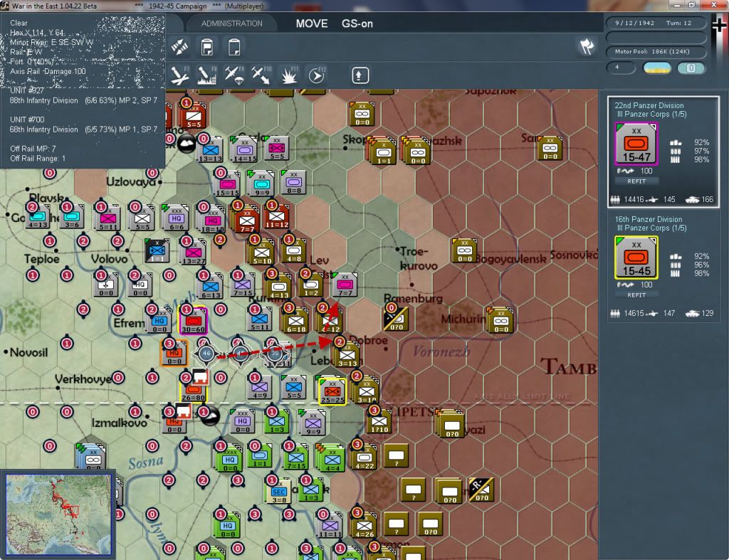Viewport: 729px width, 560px height.
Task: Click the Soviet counter near Michurin
Action: tap(500, 321)
